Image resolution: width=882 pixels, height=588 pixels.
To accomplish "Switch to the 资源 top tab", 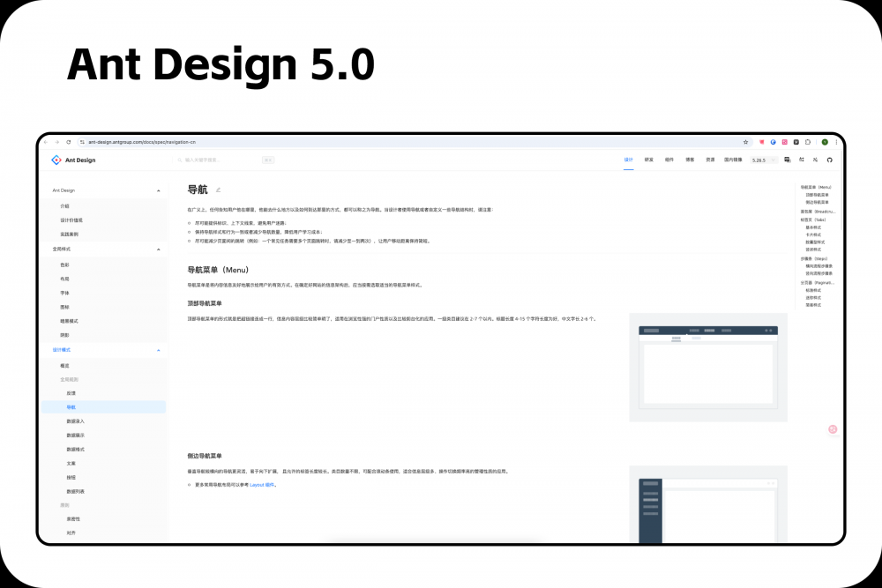I will [710, 160].
